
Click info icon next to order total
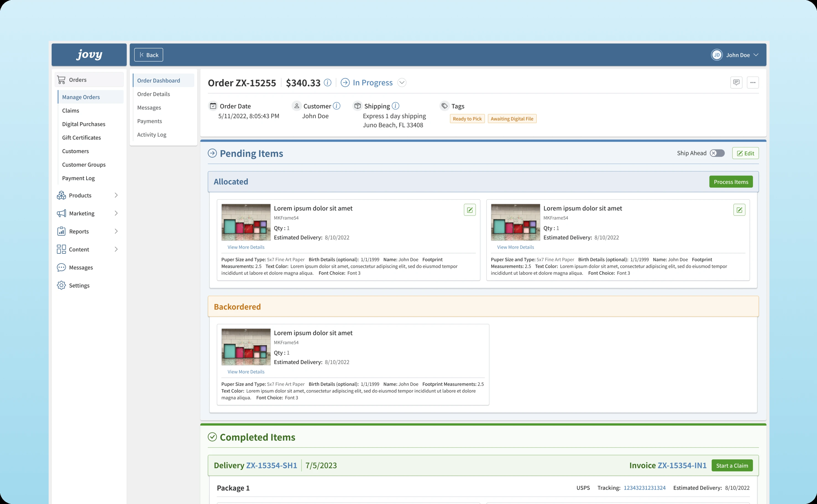[327, 82]
